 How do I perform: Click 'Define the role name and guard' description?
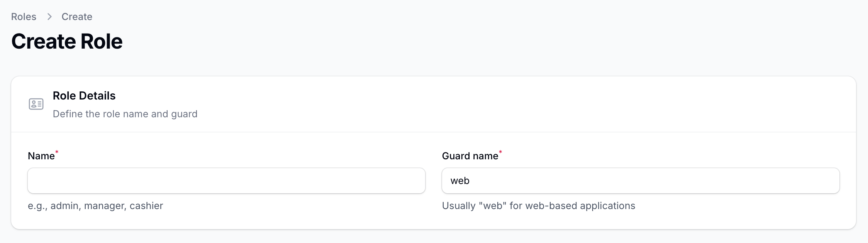125,114
